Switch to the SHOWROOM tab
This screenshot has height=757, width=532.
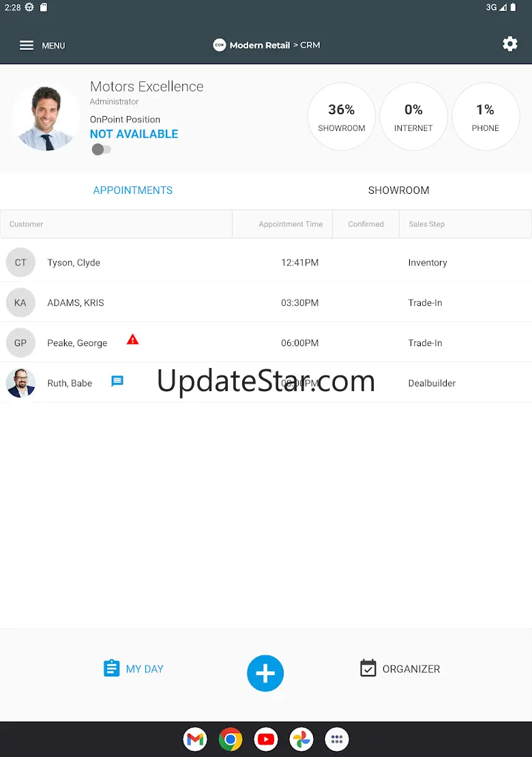398,190
